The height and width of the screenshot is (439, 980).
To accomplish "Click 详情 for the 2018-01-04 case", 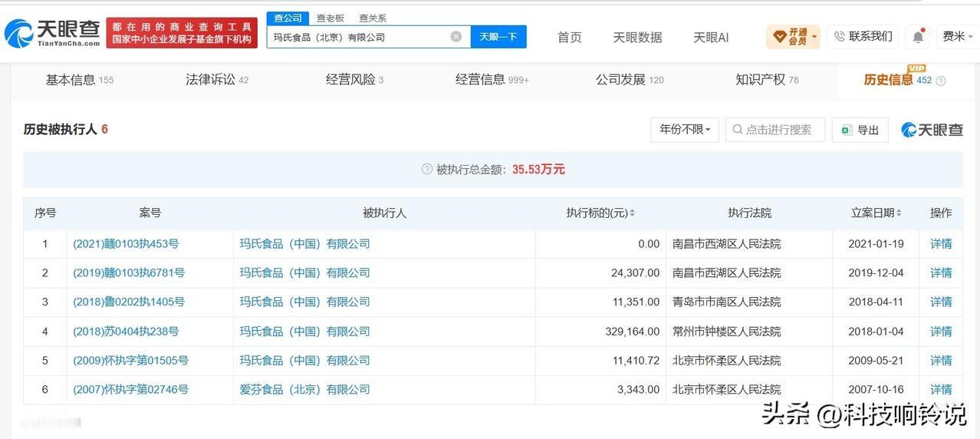I will pyautogui.click(x=941, y=332).
